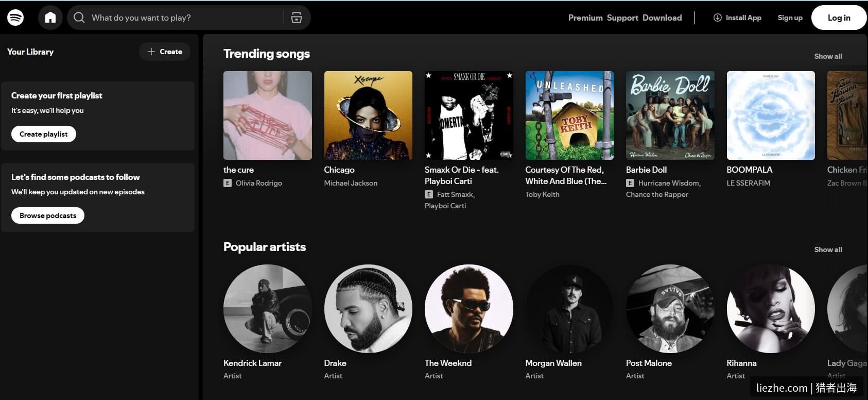
Task: Click the Create playlist button
Action: [44, 134]
